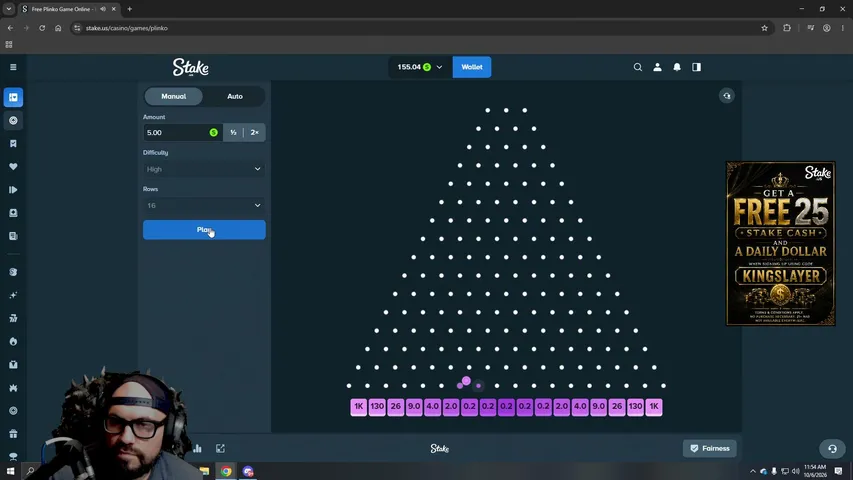Open a new browser tab
The height and width of the screenshot is (480, 853).
click(129, 9)
